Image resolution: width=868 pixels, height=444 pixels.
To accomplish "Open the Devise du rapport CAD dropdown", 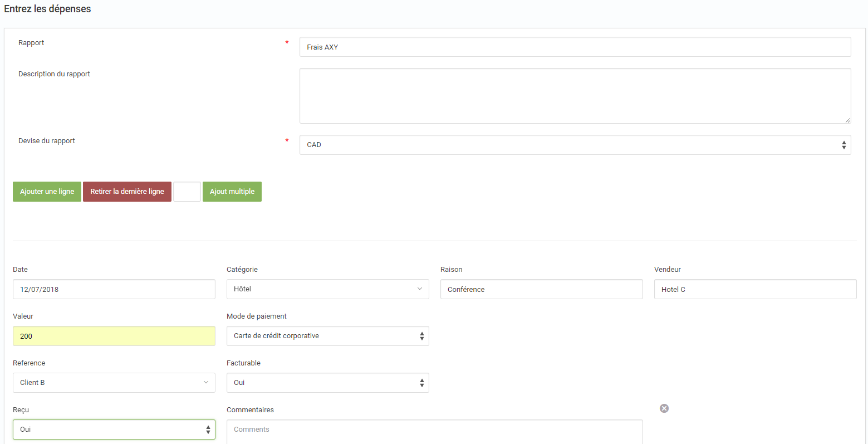I will [x=575, y=145].
